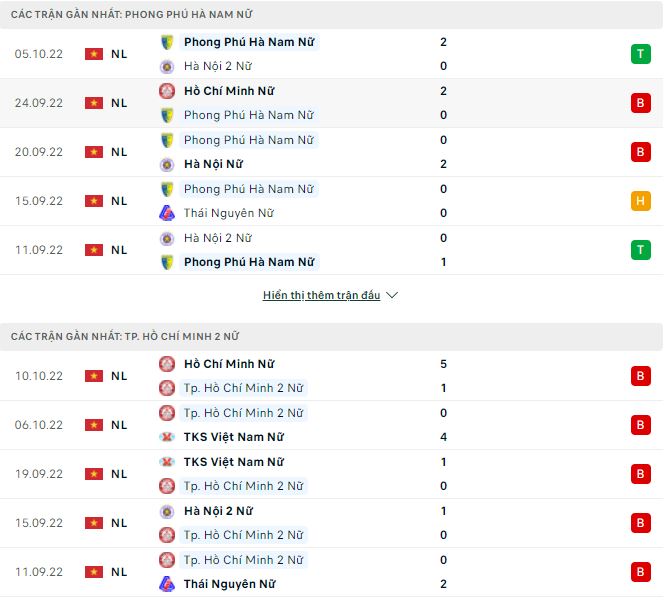Expand more matches via the chevron arrow

392,296
